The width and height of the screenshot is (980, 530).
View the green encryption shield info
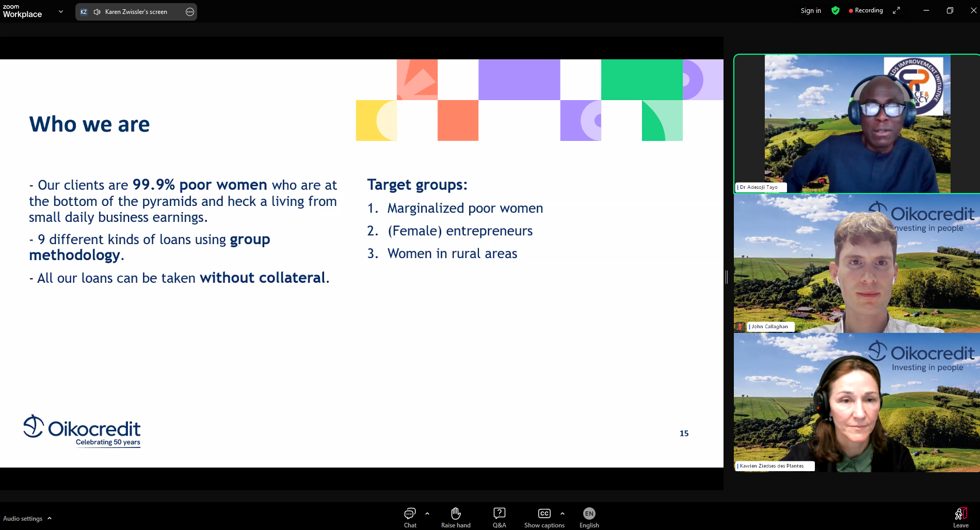pyautogui.click(x=836, y=10)
